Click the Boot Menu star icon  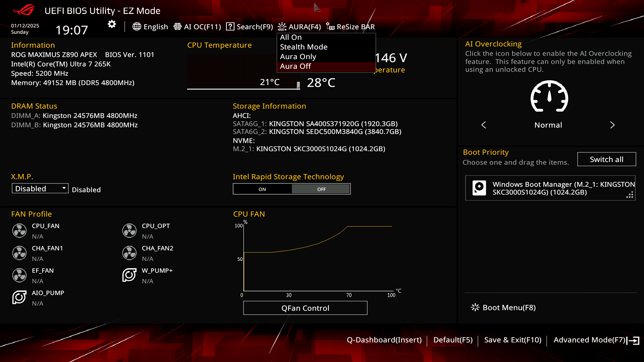[x=475, y=307]
